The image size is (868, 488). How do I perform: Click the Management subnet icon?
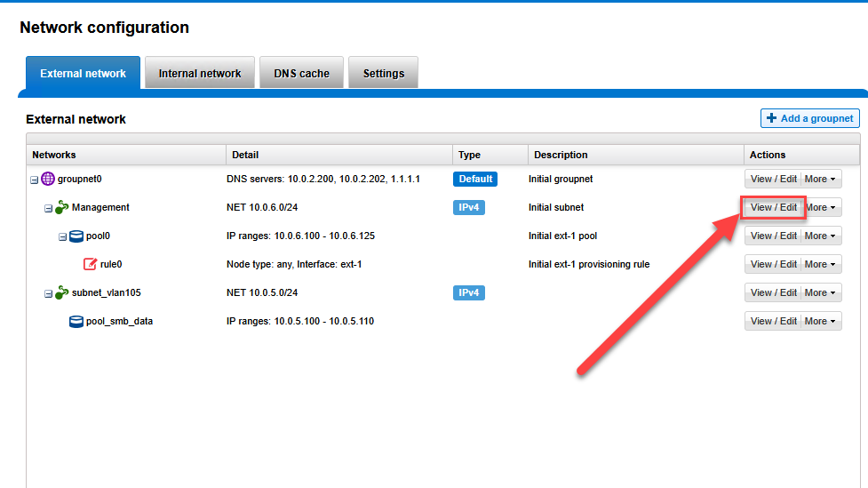pyautogui.click(x=62, y=207)
